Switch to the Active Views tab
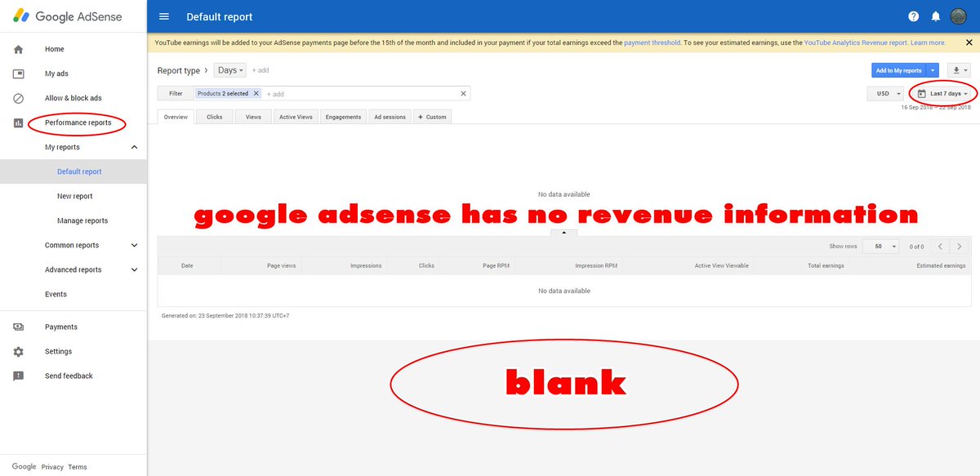Viewport: 980px width, 476px height. click(296, 117)
